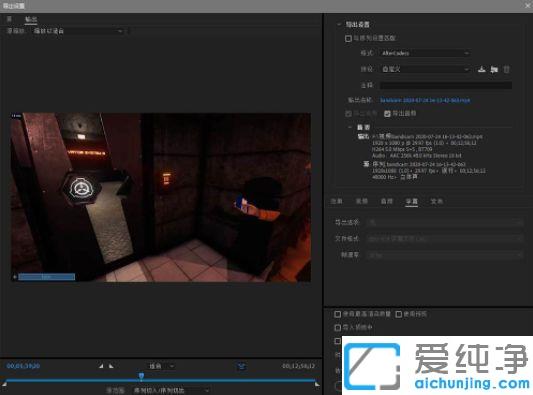533x395 pixels.
Task: Click the set out point triangle icon
Action: (x=111, y=366)
